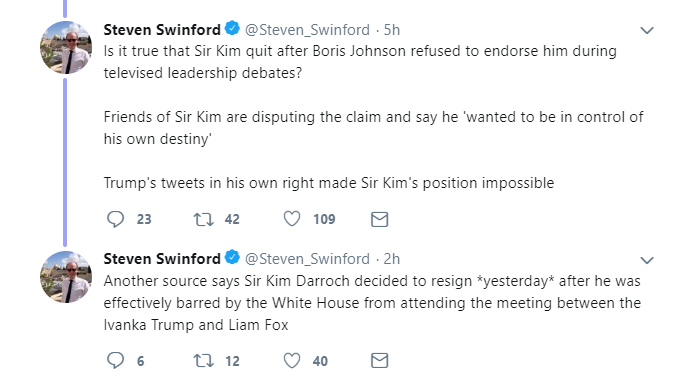Screen dimensions: 695x378
Task: Open tweet text about Liam Fox meeting
Action: [372, 303]
